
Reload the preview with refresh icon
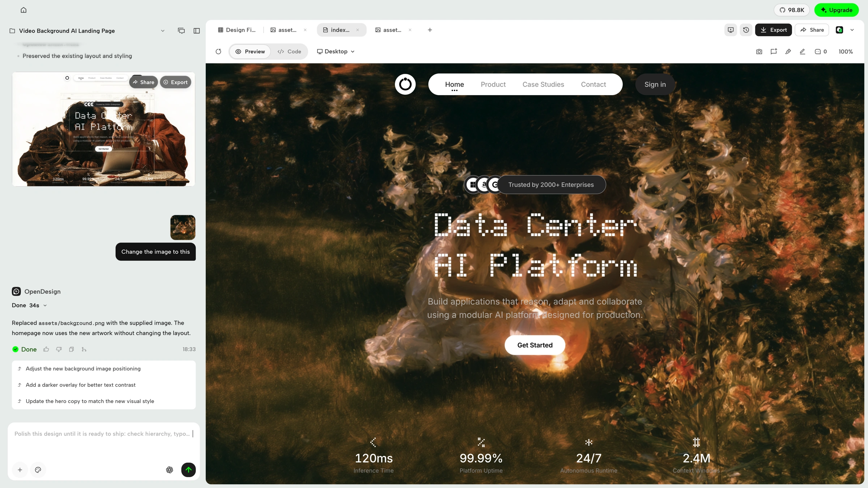tap(218, 51)
